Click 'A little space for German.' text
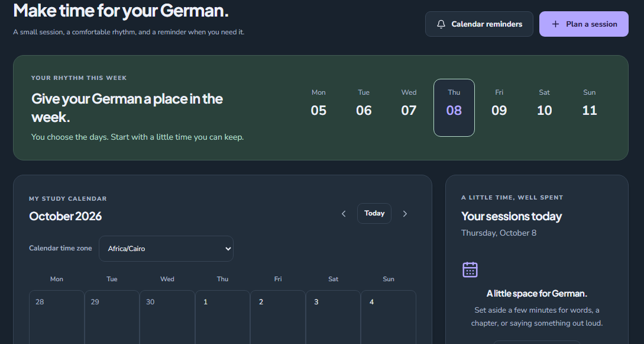 (537, 294)
